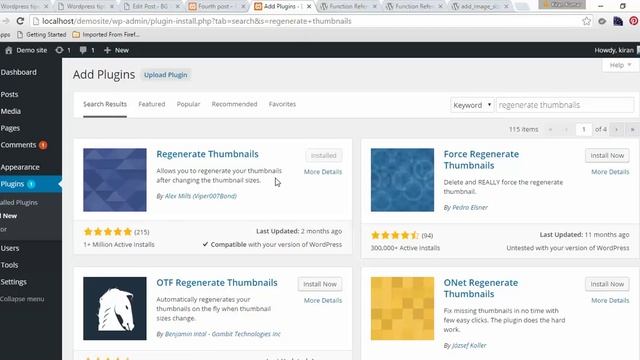Click the Upload Plugin button
The image size is (640, 360).
(x=166, y=75)
